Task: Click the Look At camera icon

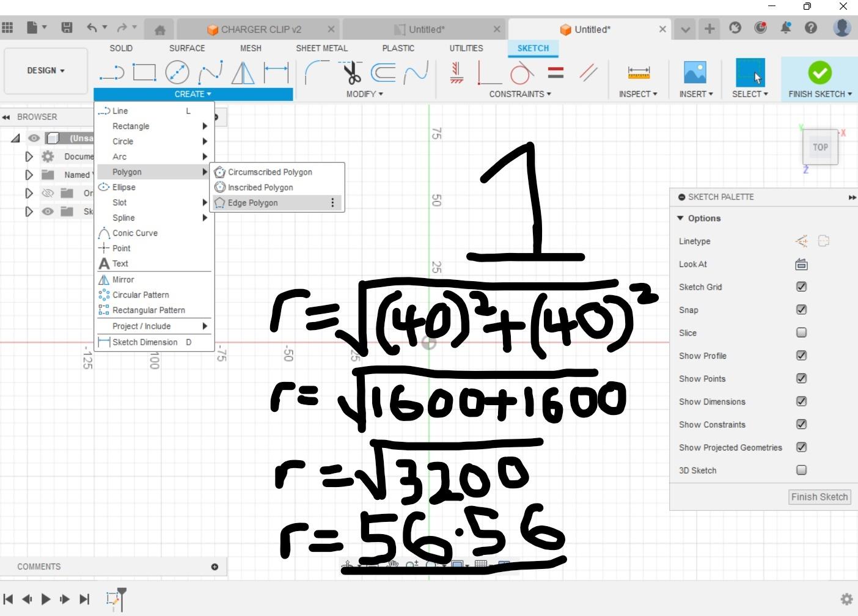Action: click(x=801, y=264)
